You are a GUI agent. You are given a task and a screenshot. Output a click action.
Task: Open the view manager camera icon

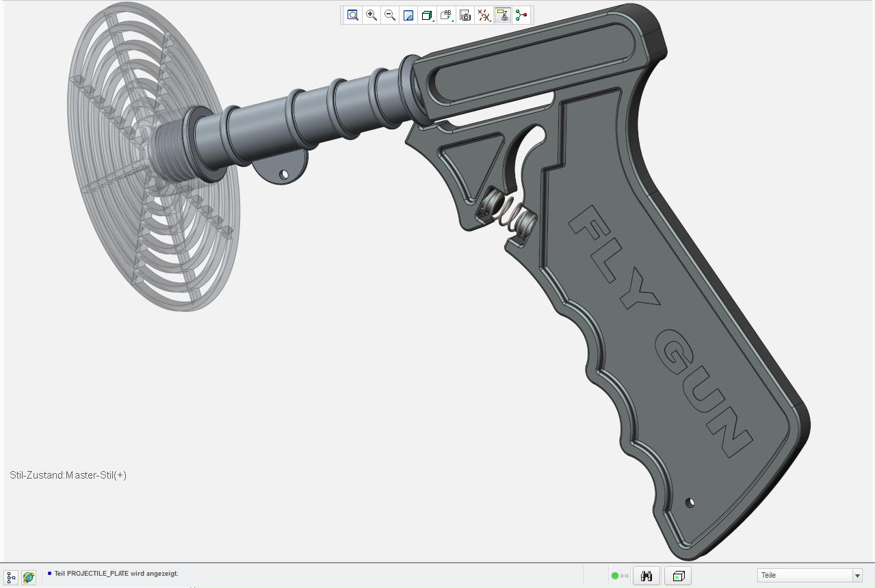(x=465, y=15)
